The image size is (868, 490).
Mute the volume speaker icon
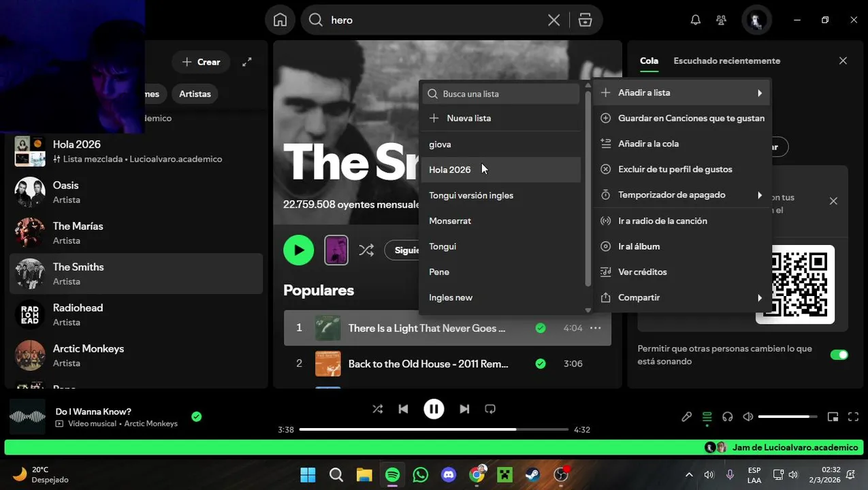coord(748,417)
